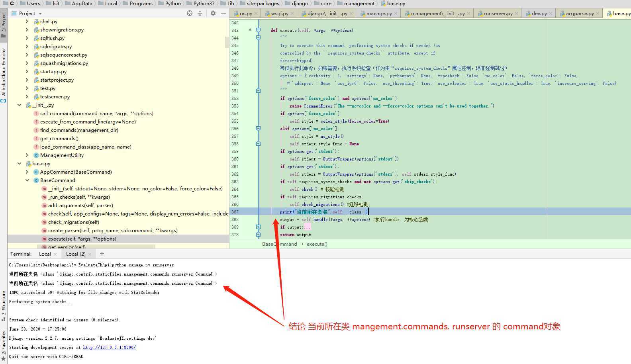The image size is (631, 364).
Task: Expand the ManagementUtility class node
Action: 27,155
